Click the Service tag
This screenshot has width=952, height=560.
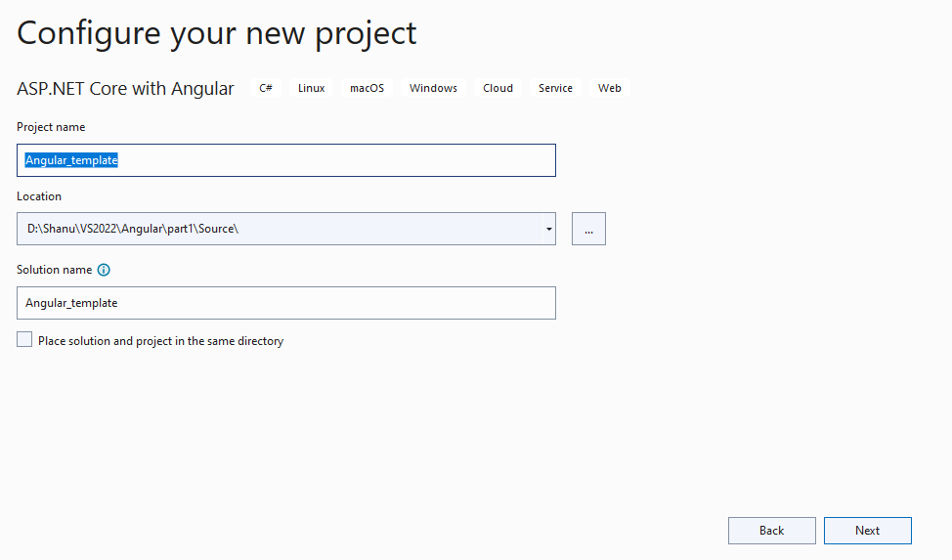point(555,88)
